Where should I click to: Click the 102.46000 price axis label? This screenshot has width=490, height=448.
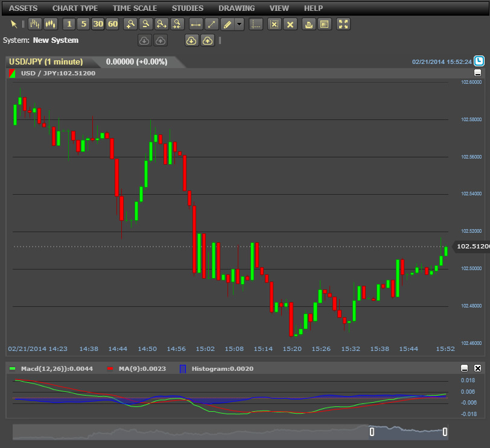click(471, 343)
